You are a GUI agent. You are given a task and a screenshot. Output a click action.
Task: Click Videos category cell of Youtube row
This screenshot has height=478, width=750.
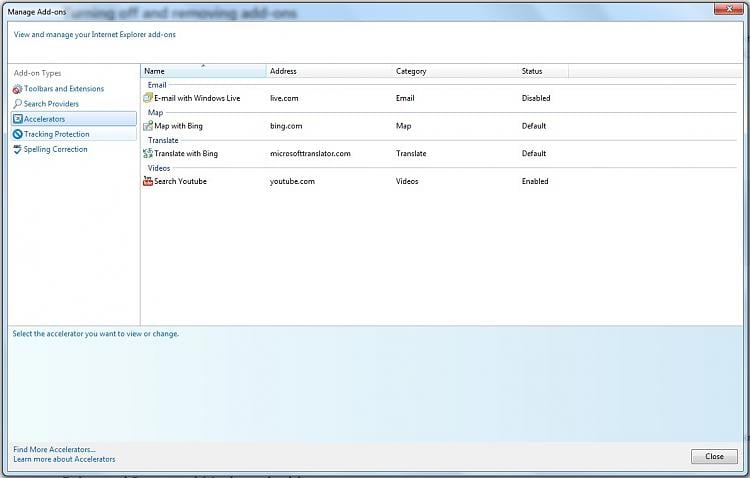click(407, 181)
